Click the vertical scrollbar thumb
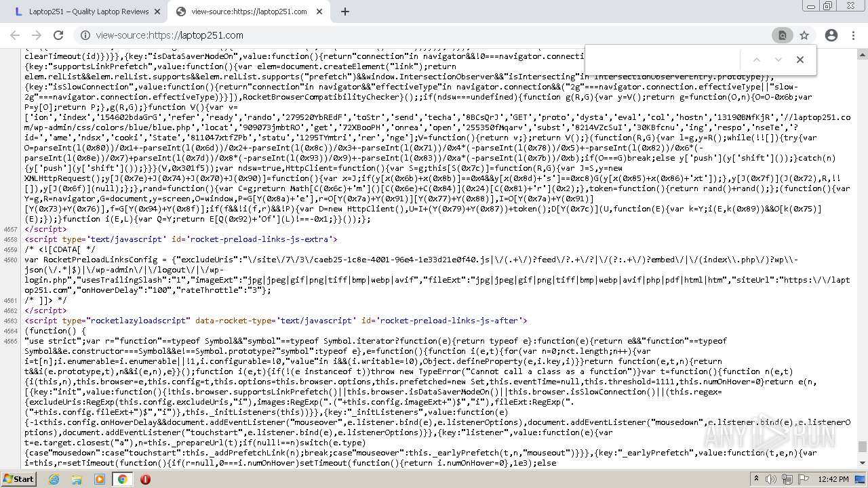 pyautogui.click(x=862, y=446)
